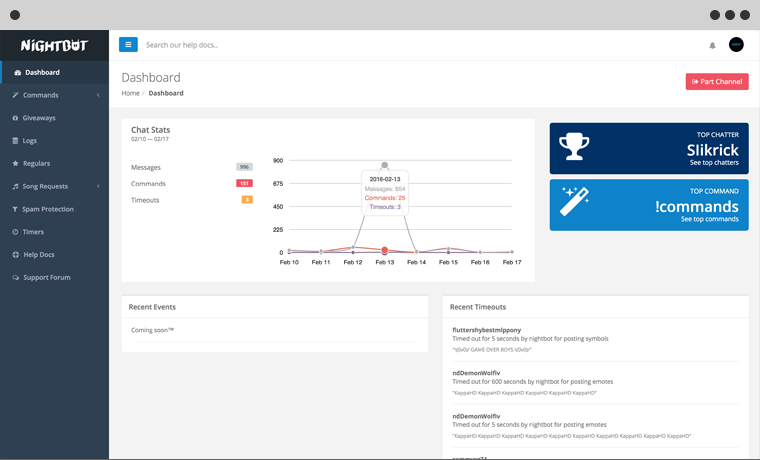The width and height of the screenshot is (760, 460).
Task: Open Logs from the sidebar
Action: pos(54,141)
